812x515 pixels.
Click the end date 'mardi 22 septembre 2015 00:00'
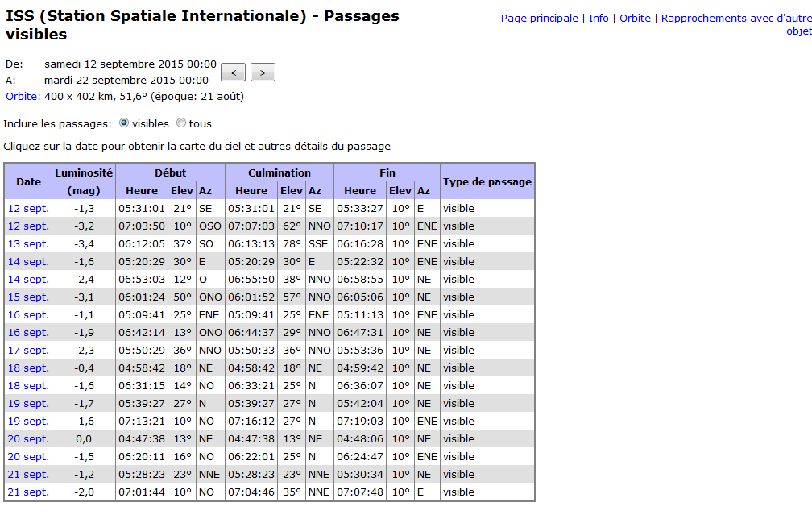126,81
